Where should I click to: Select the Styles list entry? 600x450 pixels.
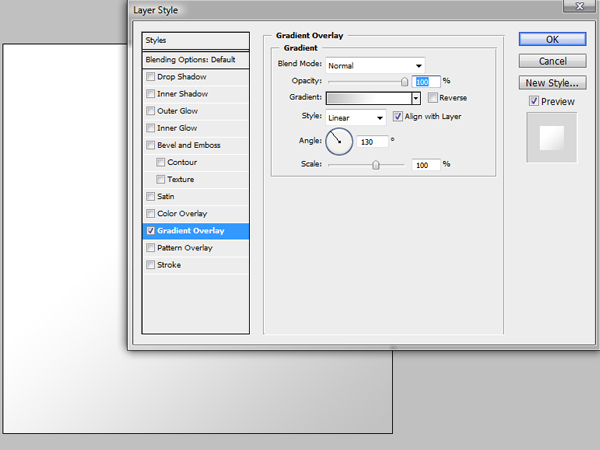tap(196, 41)
